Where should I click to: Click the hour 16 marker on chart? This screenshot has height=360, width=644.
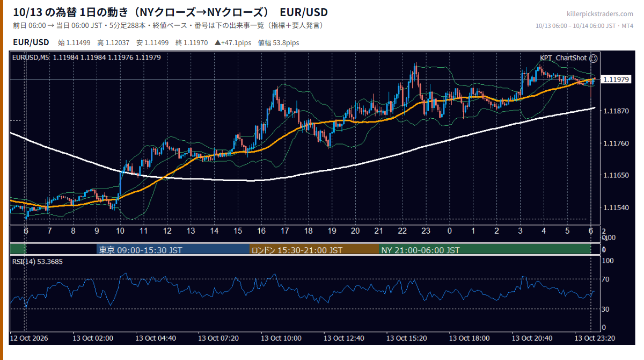tap(261, 231)
